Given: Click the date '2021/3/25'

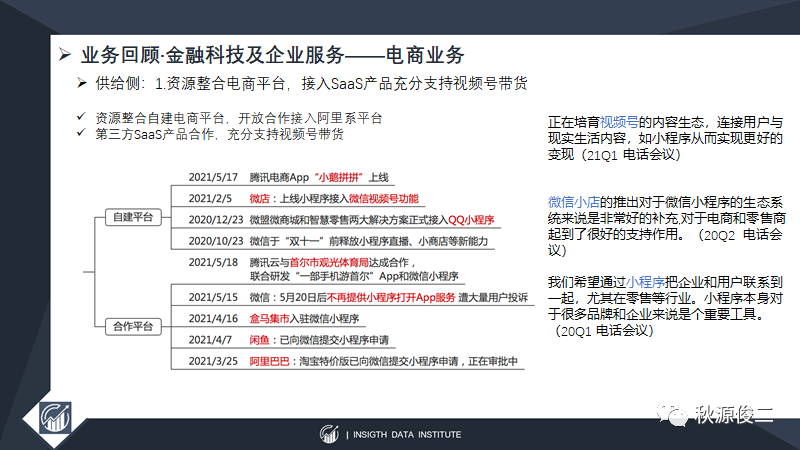Looking at the screenshot, I should click(x=213, y=361).
